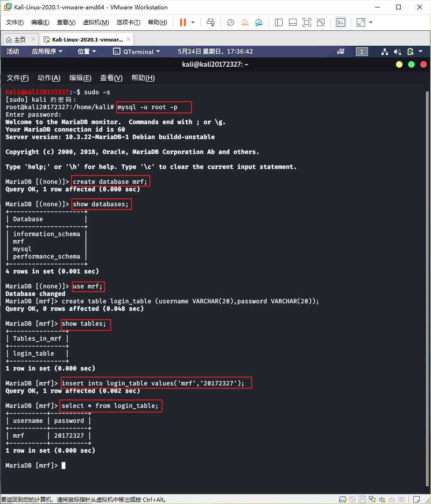Click the CD/DVD drive status icon
Image resolution: width=431 pixels, height=504 pixels.
coord(353,499)
